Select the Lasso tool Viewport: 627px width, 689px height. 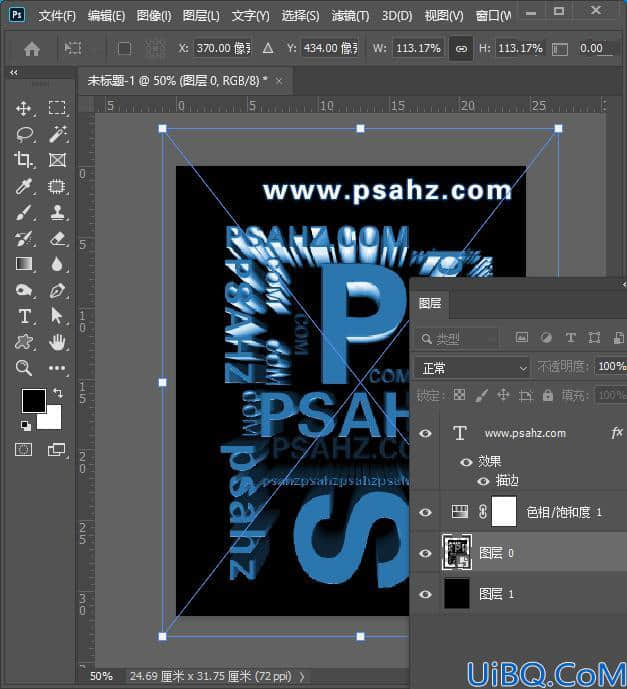pyautogui.click(x=24, y=134)
